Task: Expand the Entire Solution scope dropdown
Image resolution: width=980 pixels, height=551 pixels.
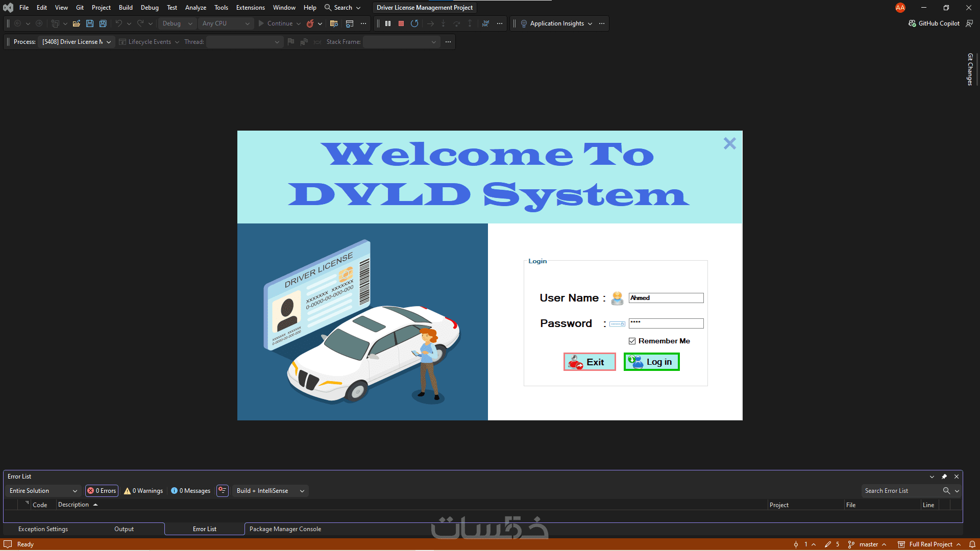Action: point(43,491)
